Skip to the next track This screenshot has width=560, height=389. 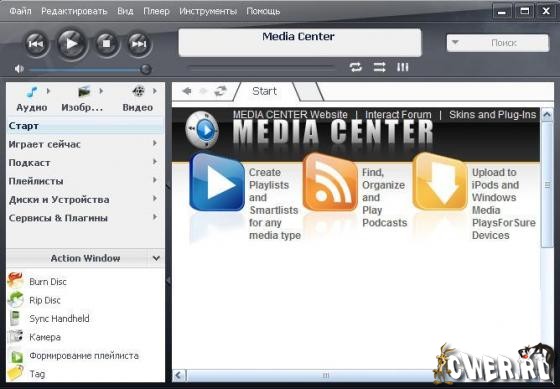click(139, 44)
